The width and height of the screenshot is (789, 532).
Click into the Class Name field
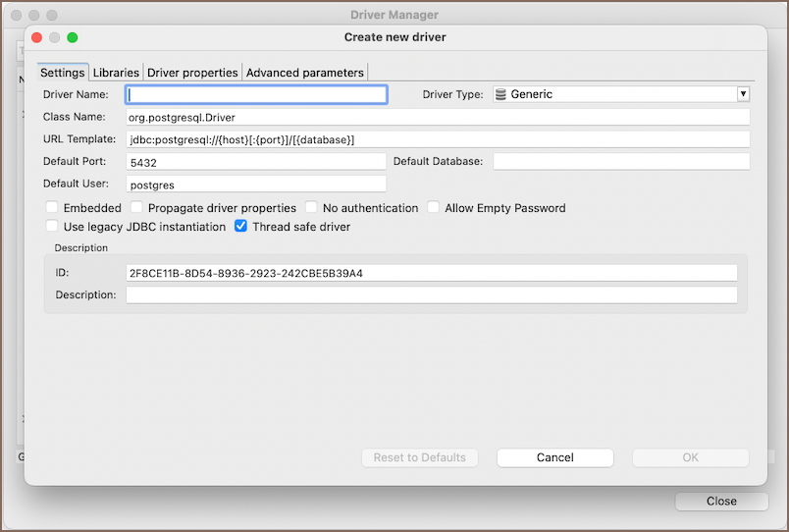pyautogui.click(x=438, y=117)
